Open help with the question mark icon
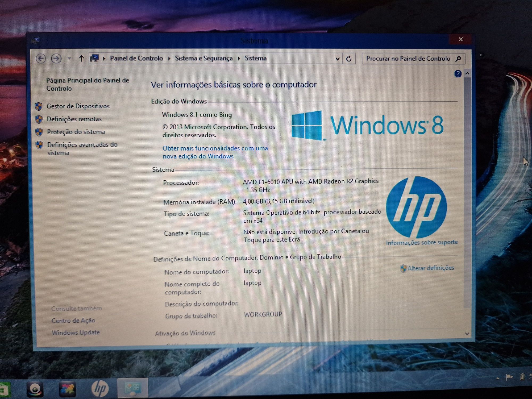This screenshot has height=399, width=532. pyautogui.click(x=458, y=74)
